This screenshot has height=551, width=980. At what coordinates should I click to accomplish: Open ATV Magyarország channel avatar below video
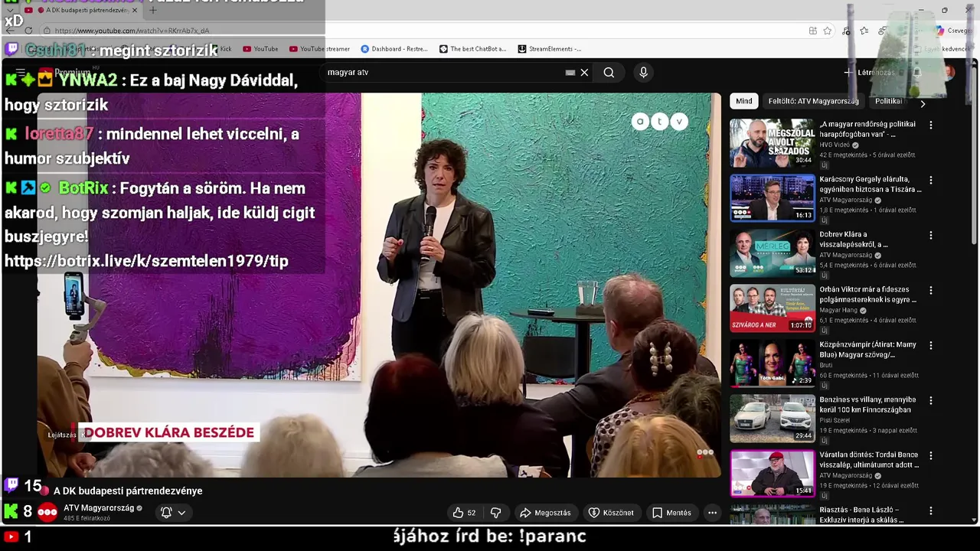(x=47, y=513)
